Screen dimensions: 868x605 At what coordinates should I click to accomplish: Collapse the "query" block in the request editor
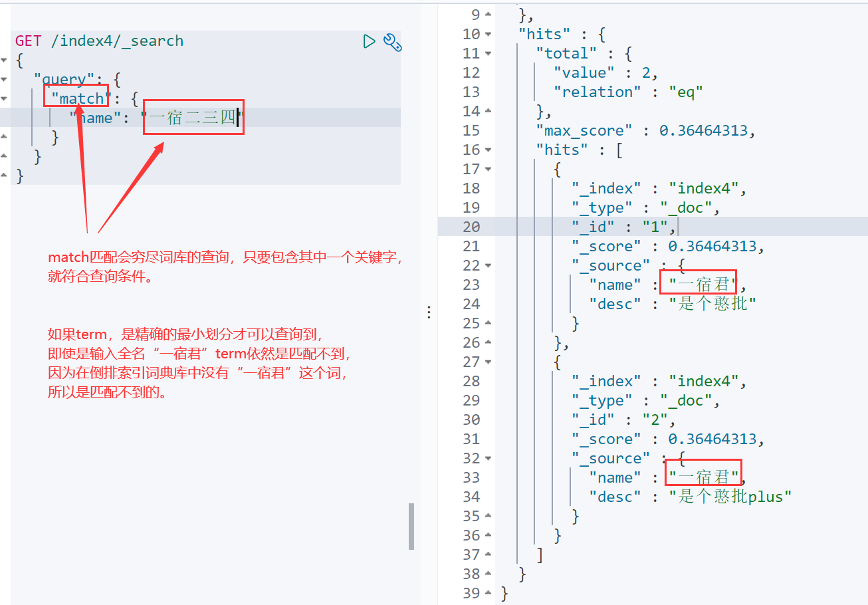click(4, 80)
